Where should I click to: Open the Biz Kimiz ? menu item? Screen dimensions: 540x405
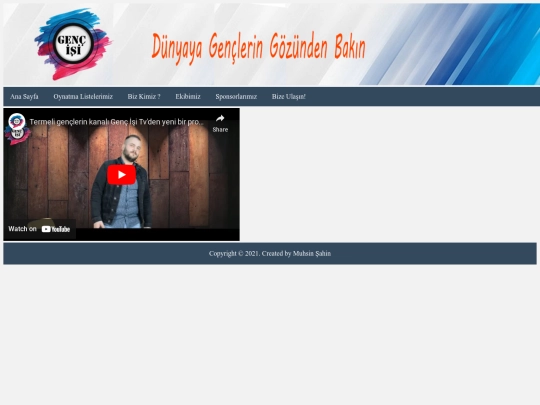click(144, 97)
